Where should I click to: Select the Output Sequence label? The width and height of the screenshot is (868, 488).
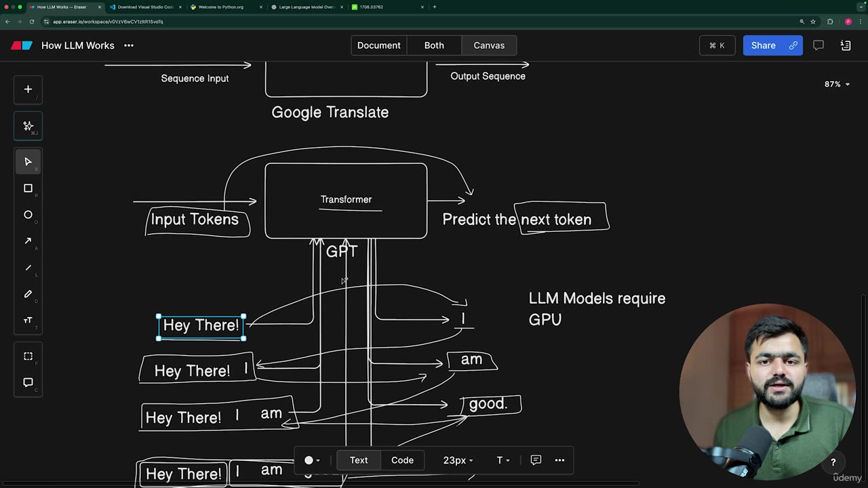pyautogui.click(x=488, y=76)
